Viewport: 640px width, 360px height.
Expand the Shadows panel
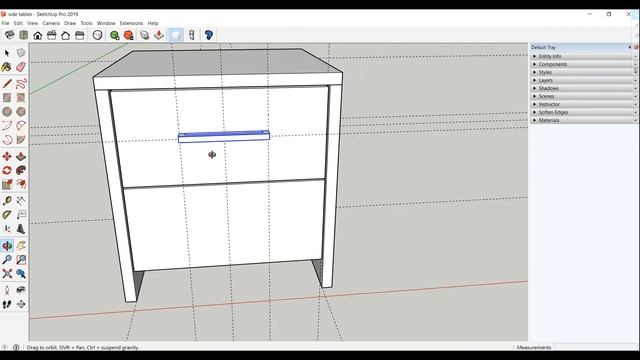tap(584, 88)
